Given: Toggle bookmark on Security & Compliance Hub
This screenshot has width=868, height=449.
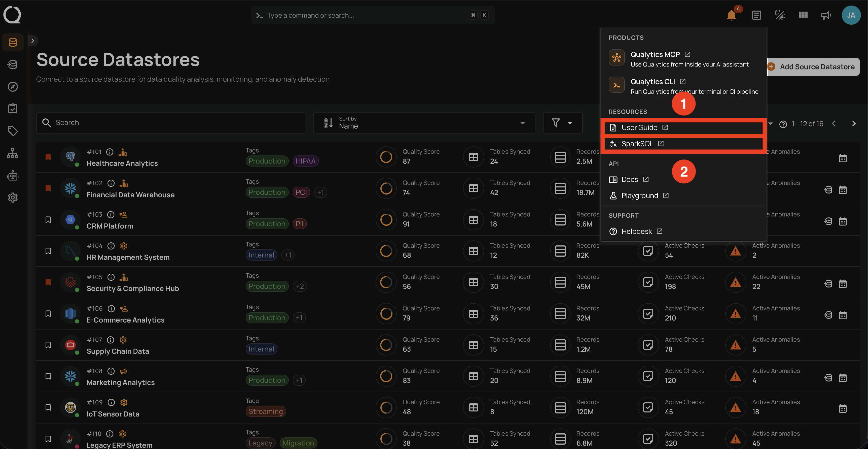Looking at the screenshot, I should [x=48, y=282].
